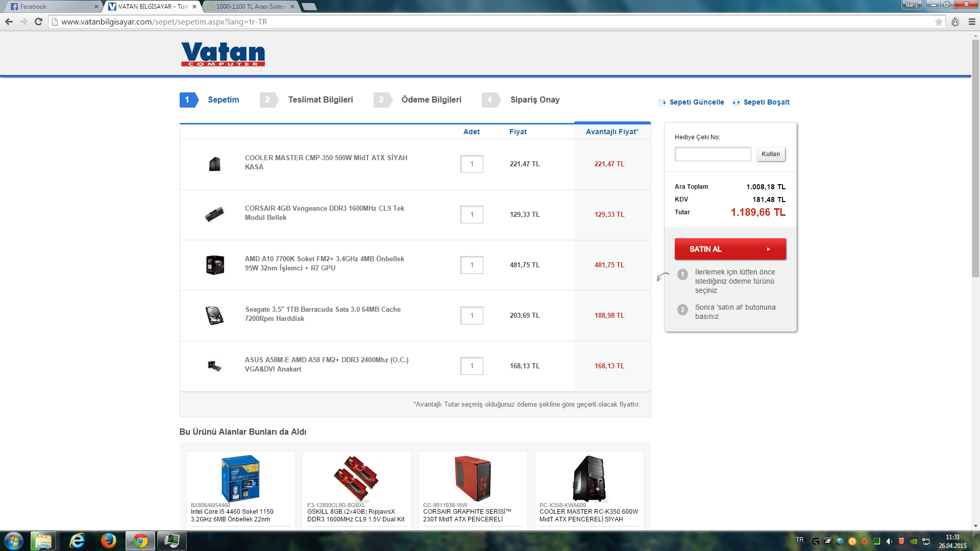Image resolution: width=980 pixels, height=551 pixels.
Task: Click AMD A10 processor product thumbnail
Action: point(215,265)
